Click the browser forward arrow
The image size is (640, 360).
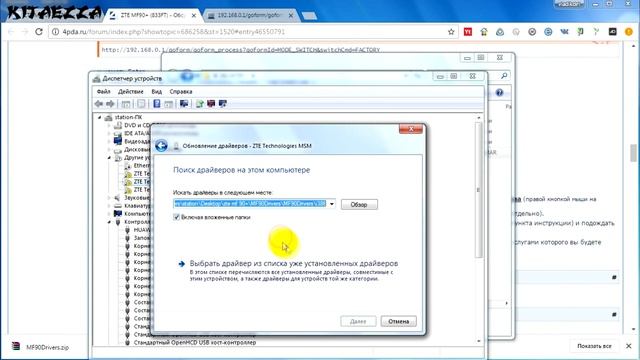(x=24, y=31)
